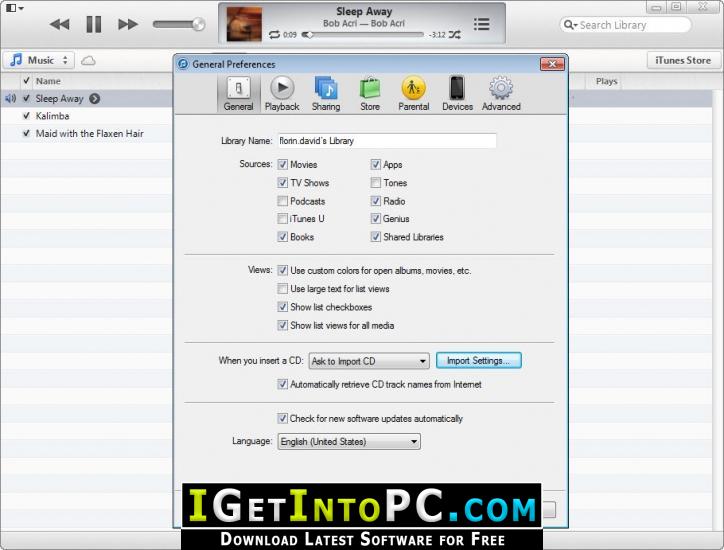Switch to the Devices preferences tab
724x550 pixels.
pos(457,94)
